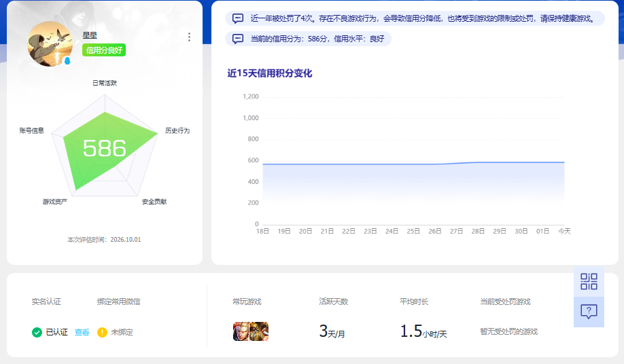Click the QR code icon button

[589, 281]
